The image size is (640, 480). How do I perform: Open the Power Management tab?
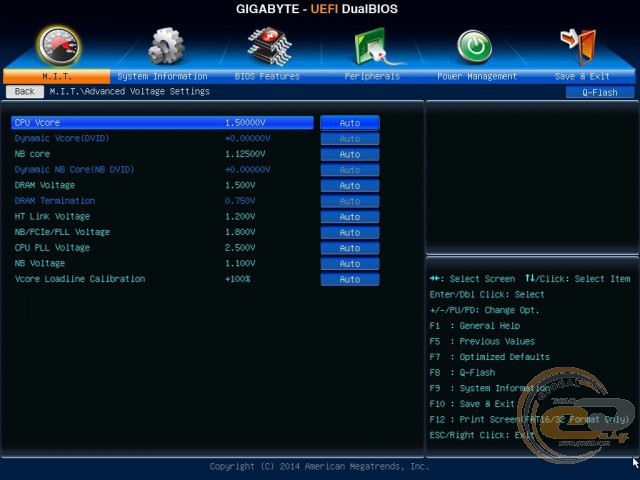(477, 76)
